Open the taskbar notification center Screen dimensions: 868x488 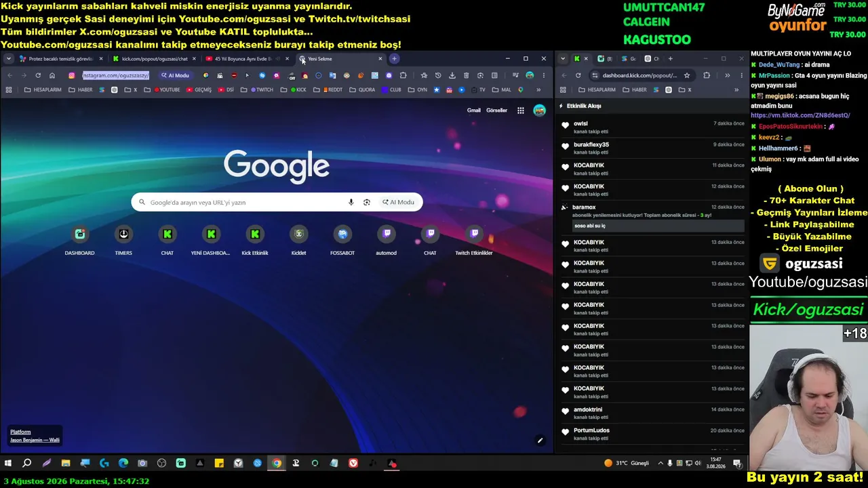pyautogui.click(x=737, y=464)
